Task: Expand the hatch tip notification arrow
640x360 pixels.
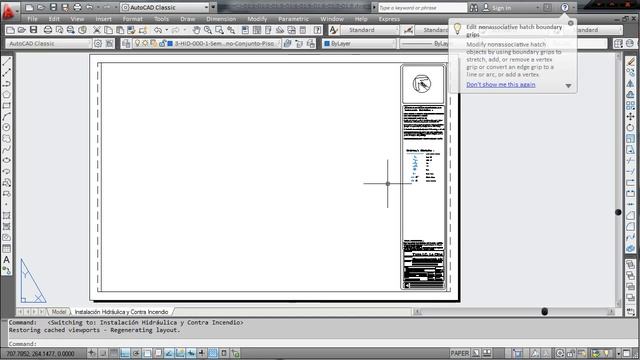Action: [568, 86]
